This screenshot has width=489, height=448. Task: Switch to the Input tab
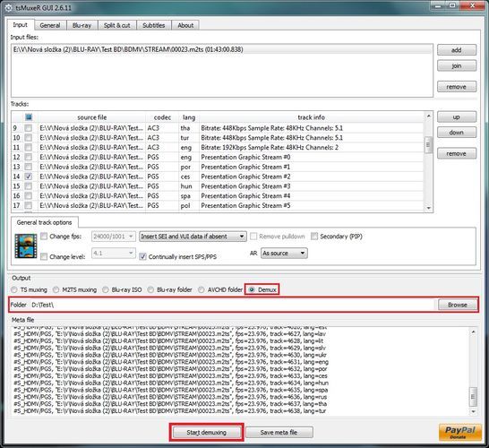(21, 25)
